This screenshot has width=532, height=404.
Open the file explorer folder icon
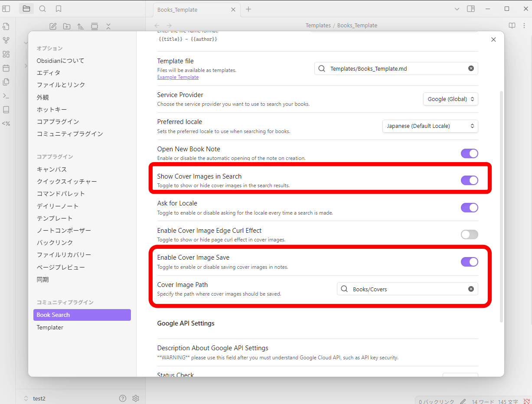click(x=26, y=9)
